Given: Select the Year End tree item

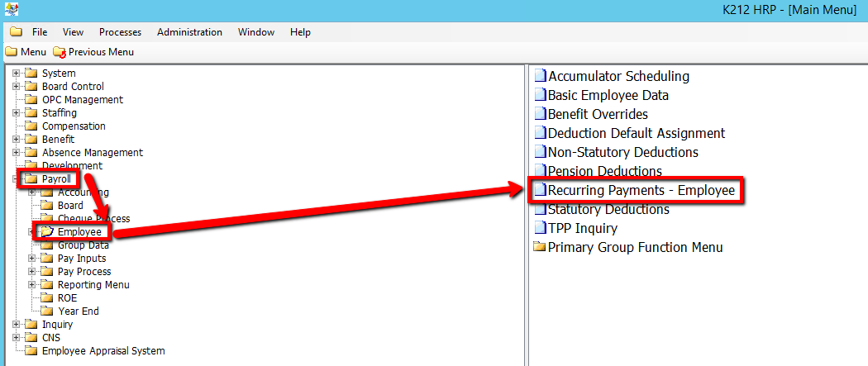Looking at the screenshot, I should [78, 311].
